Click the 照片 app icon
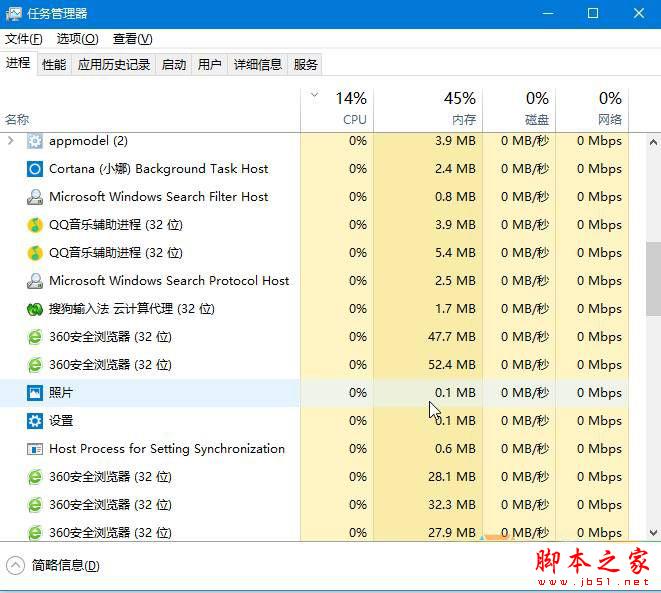661x593 pixels. coord(35,393)
